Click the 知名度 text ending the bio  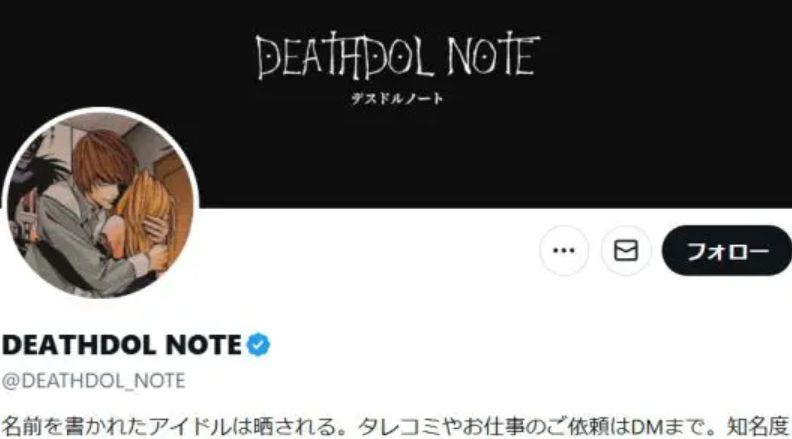click(758, 427)
